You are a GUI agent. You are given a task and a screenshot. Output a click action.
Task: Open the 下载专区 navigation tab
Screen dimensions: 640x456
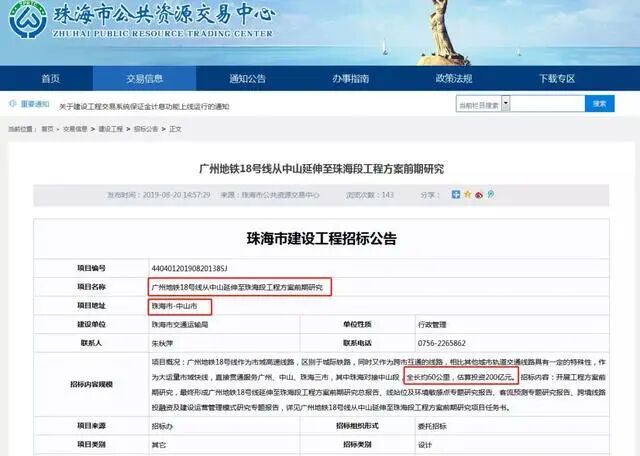[557, 78]
